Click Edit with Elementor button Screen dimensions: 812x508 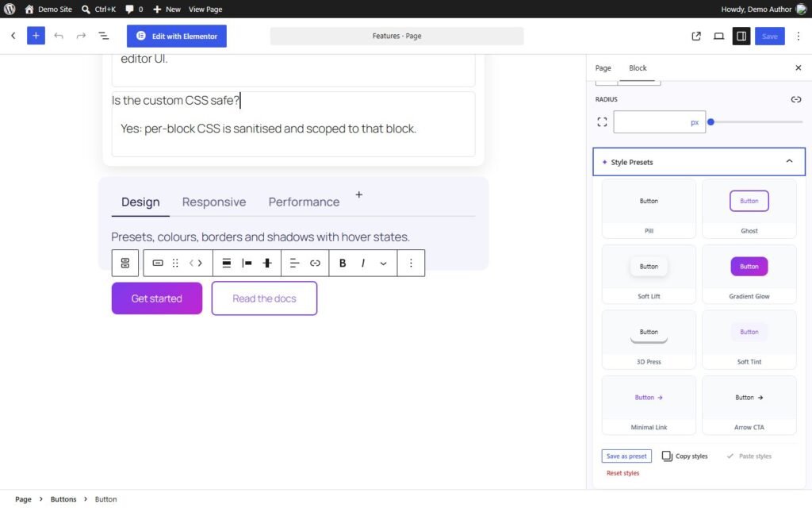(x=177, y=36)
